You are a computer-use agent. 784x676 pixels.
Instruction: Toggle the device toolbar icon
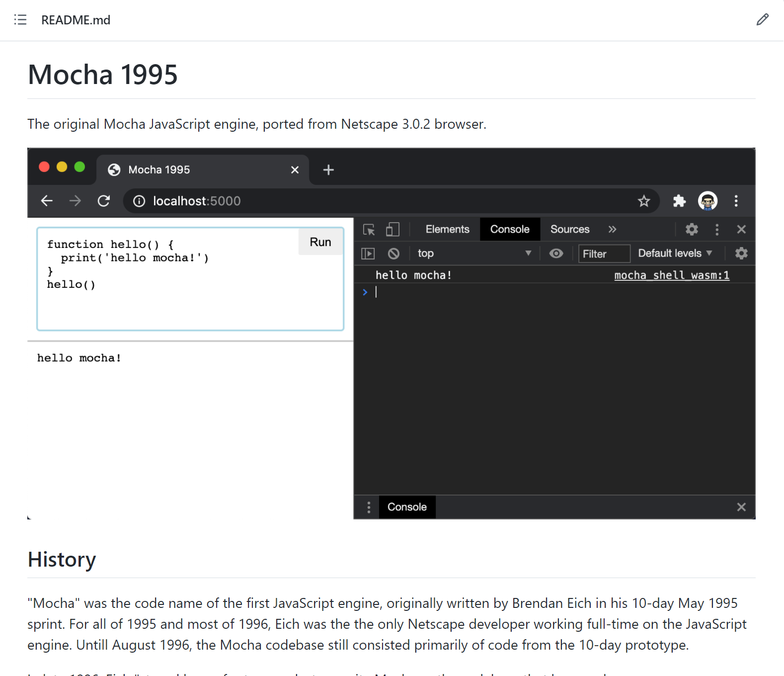(x=392, y=230)
